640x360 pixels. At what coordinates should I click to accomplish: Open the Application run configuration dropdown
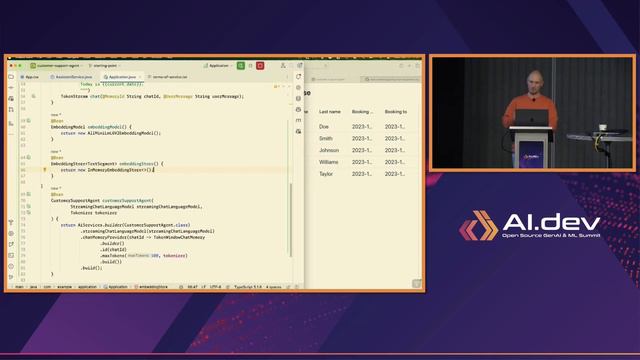click(218, 66)
